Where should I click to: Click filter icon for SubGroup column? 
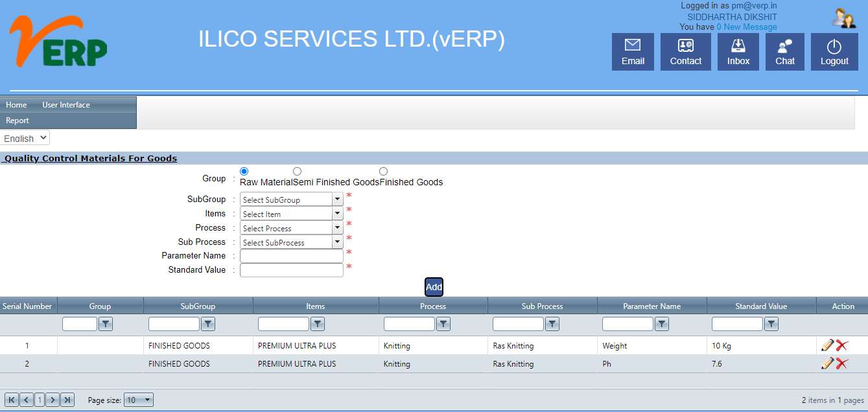coord(207,324)
